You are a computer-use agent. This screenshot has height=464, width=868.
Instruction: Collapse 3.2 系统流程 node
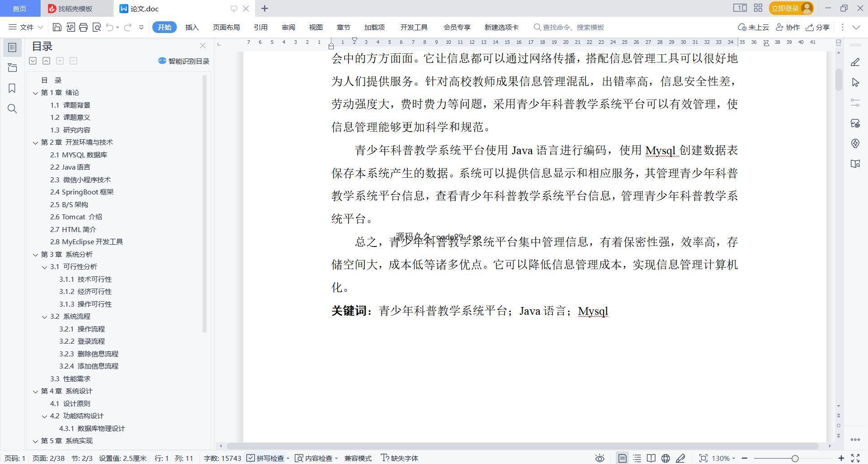(x=44, y=317)
